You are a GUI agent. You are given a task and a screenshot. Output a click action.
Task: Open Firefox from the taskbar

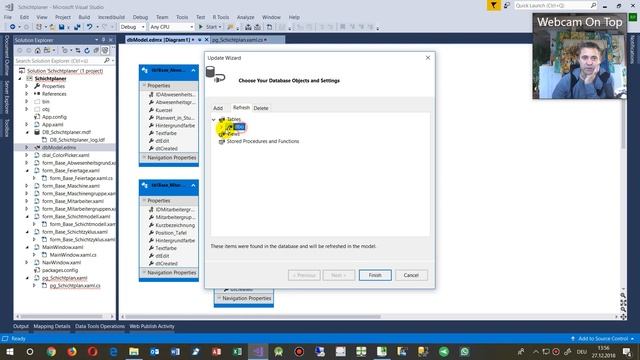(x=72, y=351)
